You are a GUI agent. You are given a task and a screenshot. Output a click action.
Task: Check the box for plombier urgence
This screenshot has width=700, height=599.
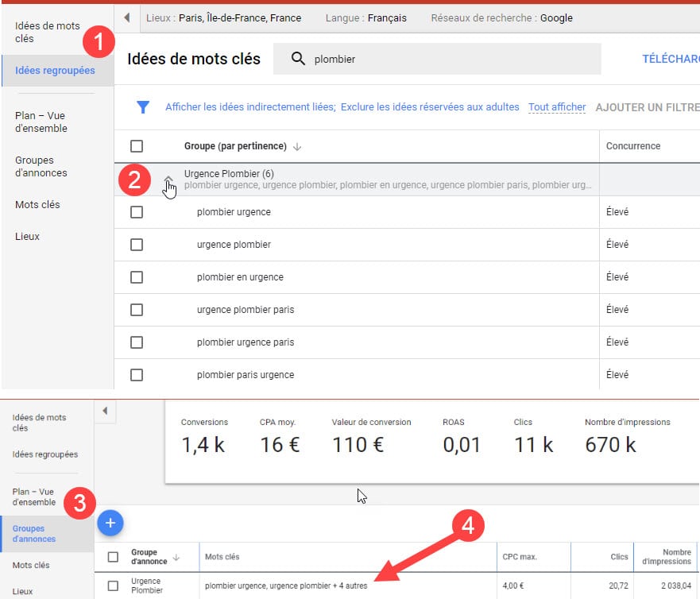point(137,212)
